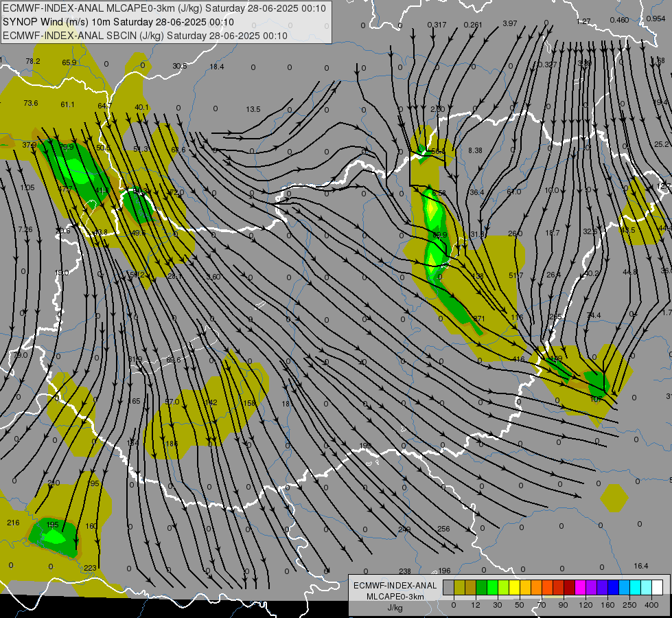Click the MLCAPE0-3km label in legend
Viewport: 672px width, 618px height.
pyautogui.click(x=395, y=597)
